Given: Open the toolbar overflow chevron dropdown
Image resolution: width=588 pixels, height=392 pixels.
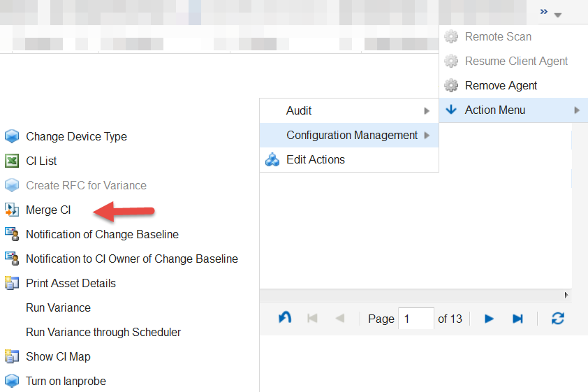Looking at the screenshot, I should pyautogui.click(x=550, y=13).
